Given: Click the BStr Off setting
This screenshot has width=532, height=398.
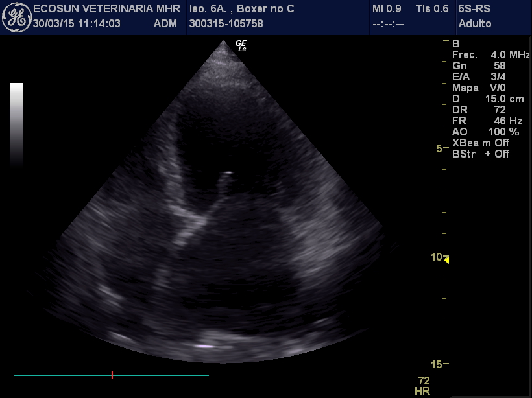Looking at the screenshot, I should 481,154.
